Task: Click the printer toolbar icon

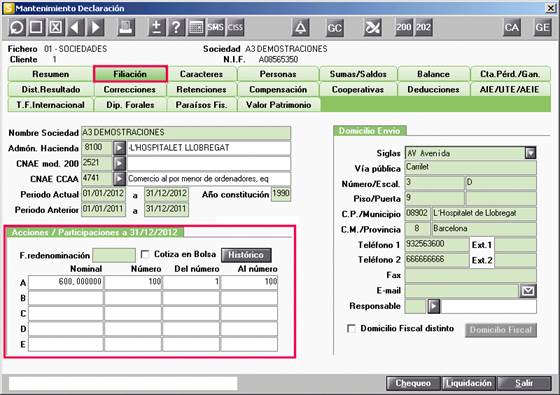Action: pyautogui.click(x=126, y=28)
